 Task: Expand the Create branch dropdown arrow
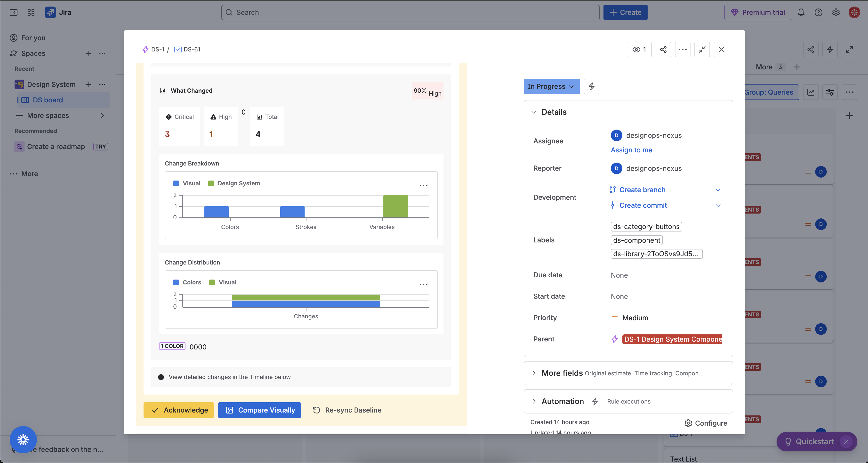718,190
